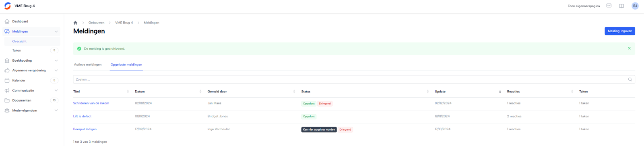Go to Dashboard in the sidebar

[20, 21]
